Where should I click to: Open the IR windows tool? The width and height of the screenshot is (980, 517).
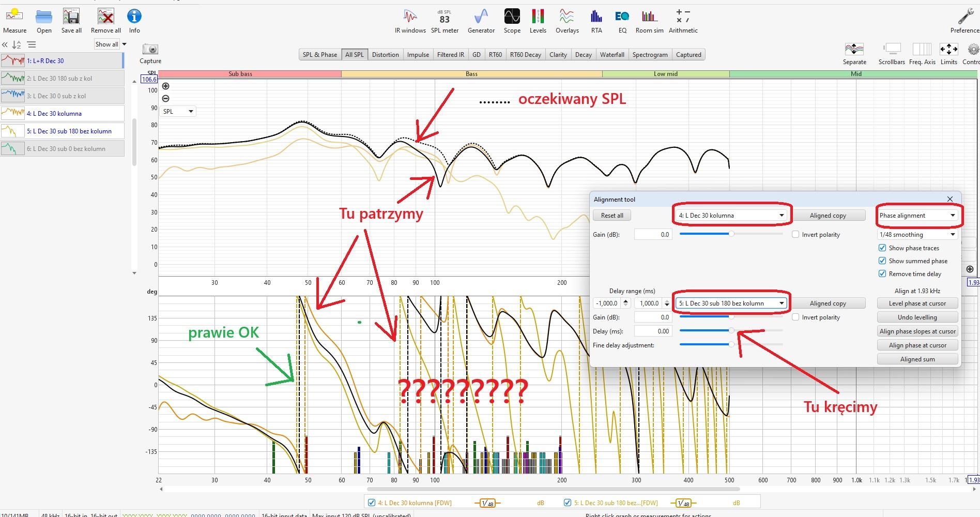pyautogui.click(x=410, y=21)
